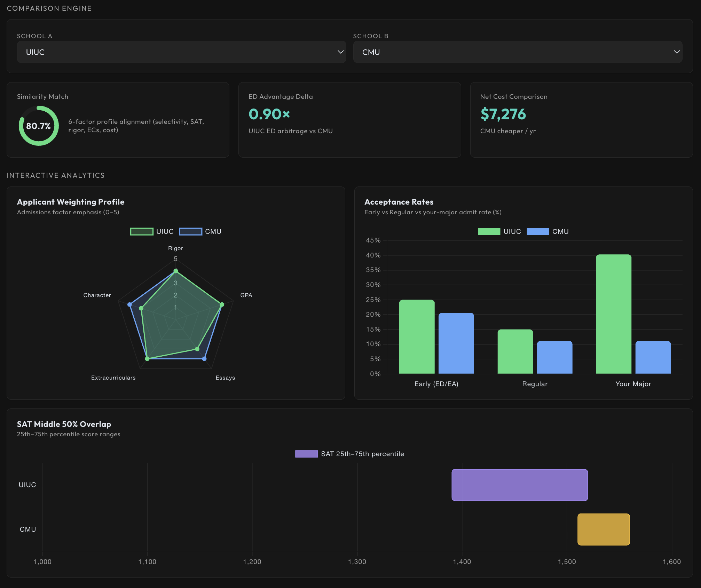Click the UIUC Your Major green bar
Screen dimensions: 701x588
(614, 314)
